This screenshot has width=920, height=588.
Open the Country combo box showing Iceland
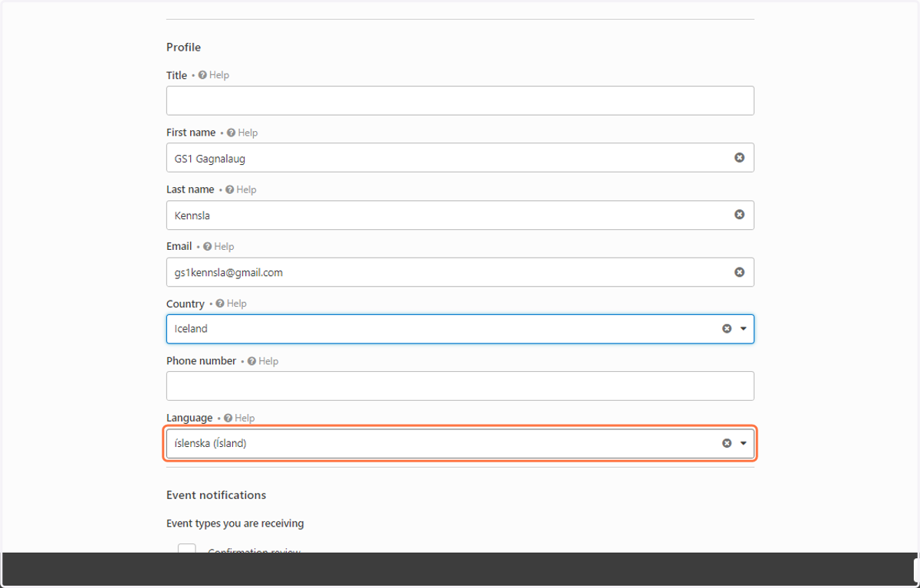pos(460,329)
